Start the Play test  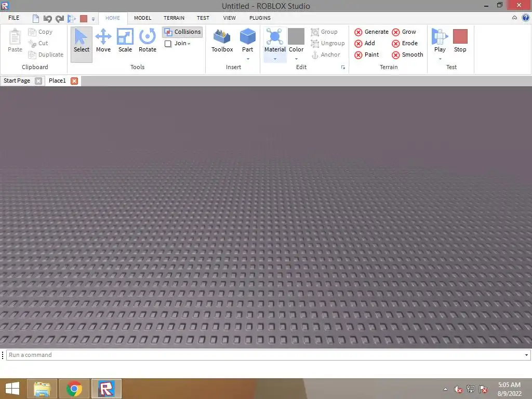pos(440,37)
